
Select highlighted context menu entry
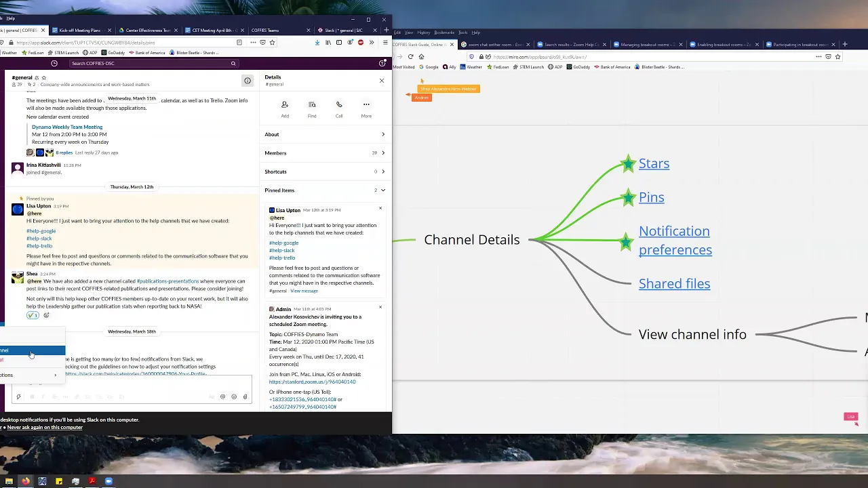point(33,350)
